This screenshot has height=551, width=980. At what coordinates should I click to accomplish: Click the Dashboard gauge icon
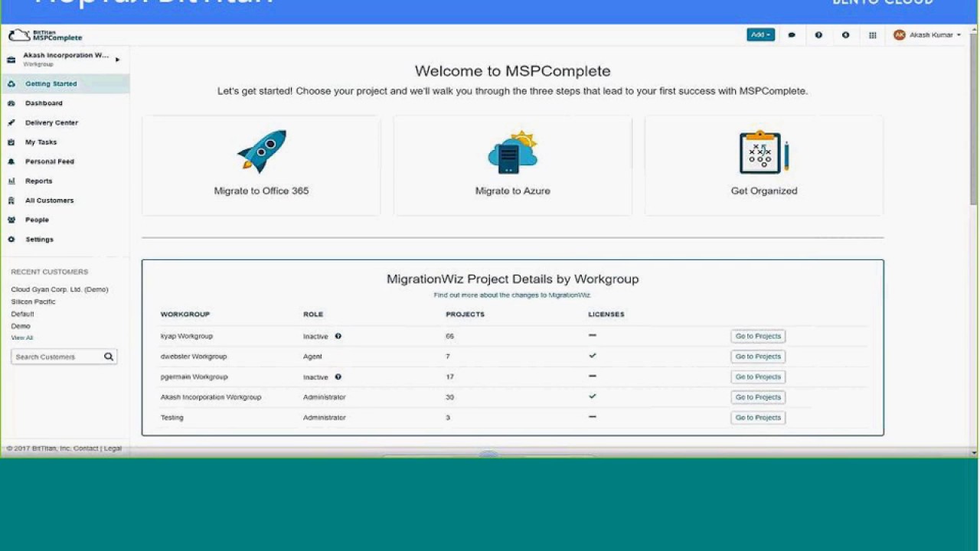[x=11, y=103]
